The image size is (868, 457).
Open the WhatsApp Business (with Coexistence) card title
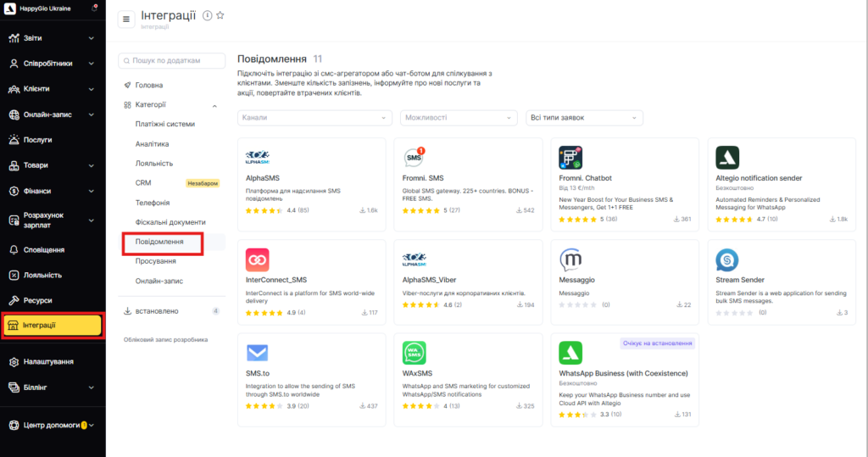tap(623, 373)
